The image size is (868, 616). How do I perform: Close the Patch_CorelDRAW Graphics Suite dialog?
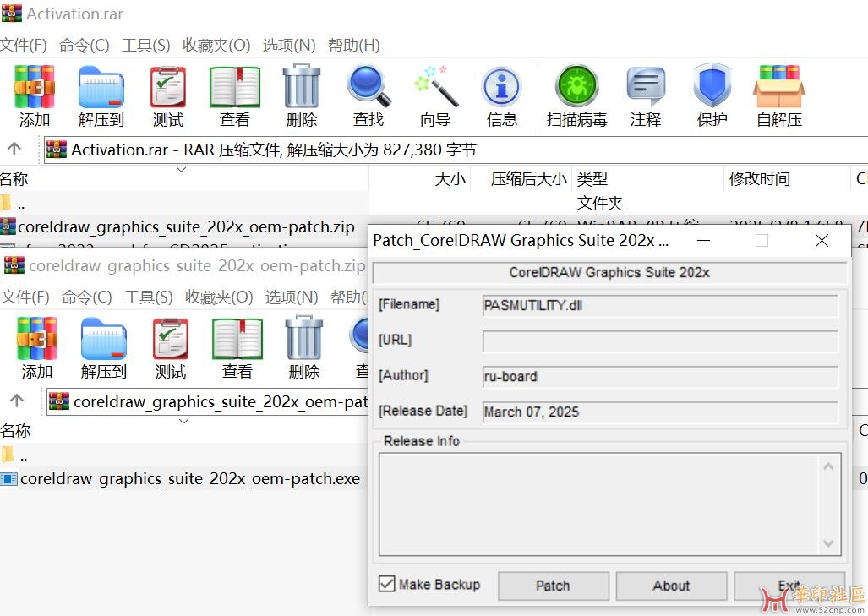[822, 240]
